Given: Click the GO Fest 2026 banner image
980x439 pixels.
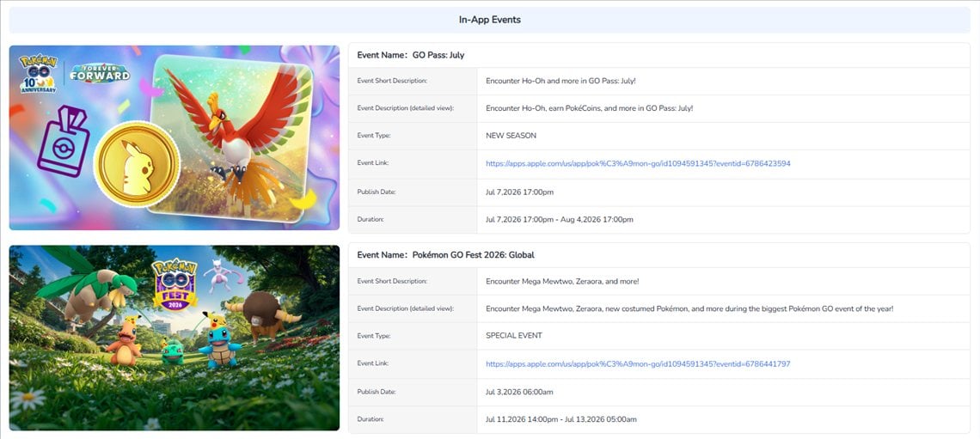Looking at the screenshot, I should coord(175,338).
